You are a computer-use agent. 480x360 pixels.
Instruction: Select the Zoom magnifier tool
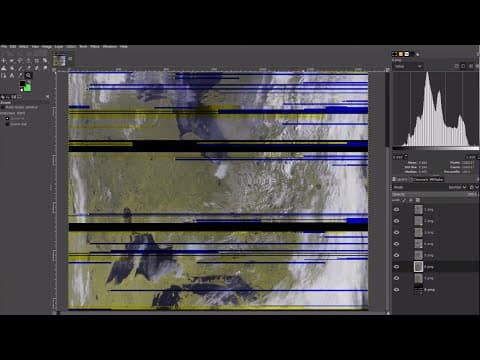tap(28, 76)
